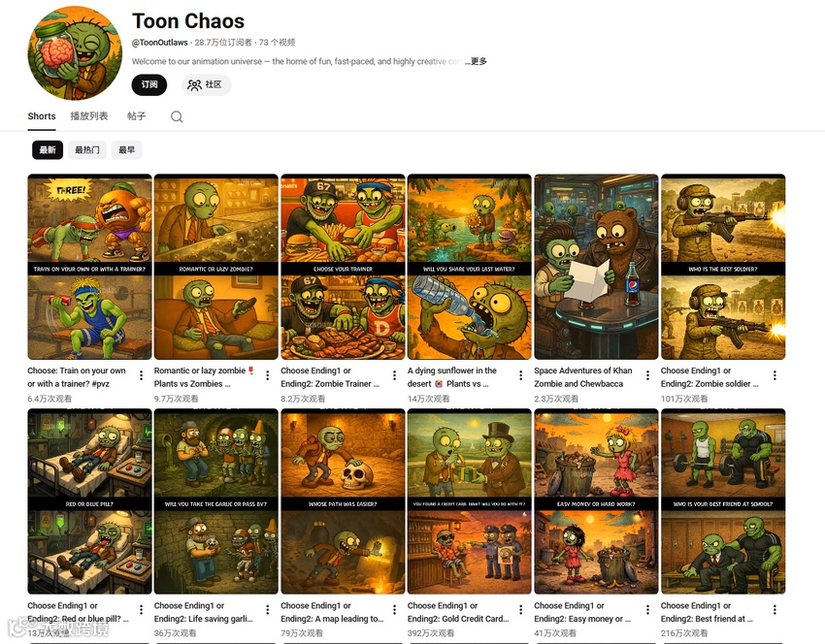Open three-dot menu for 'Easy money or' short
825x644 pixels.
(647, 610)
